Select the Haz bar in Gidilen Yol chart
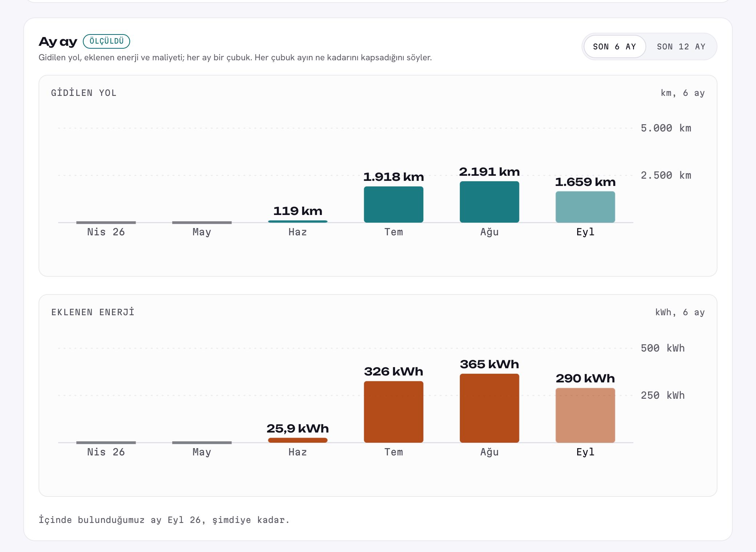 pos(298,221)
